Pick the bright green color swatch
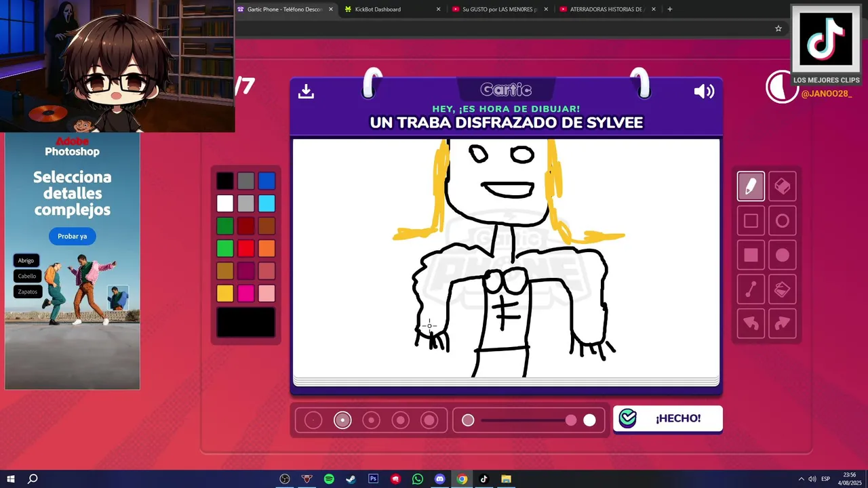The image size is (868, 488). pos(225,248)
